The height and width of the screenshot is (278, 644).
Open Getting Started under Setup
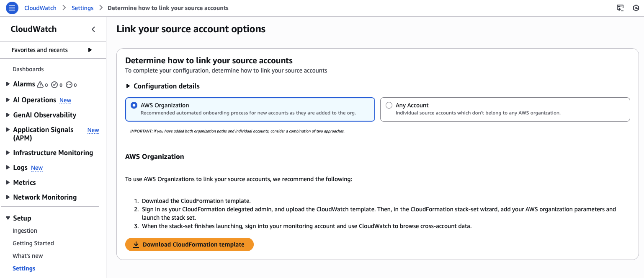coord(33,243)
